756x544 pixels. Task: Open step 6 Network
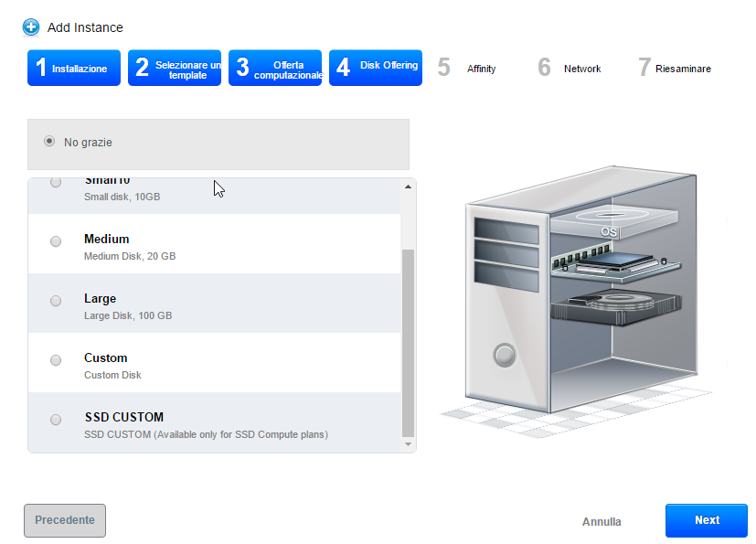point(570,69)
